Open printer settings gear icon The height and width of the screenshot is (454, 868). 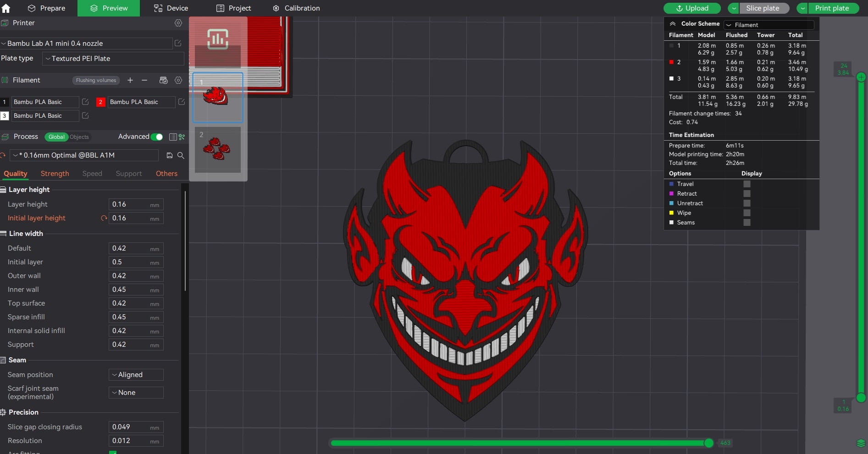coord(178,23)
